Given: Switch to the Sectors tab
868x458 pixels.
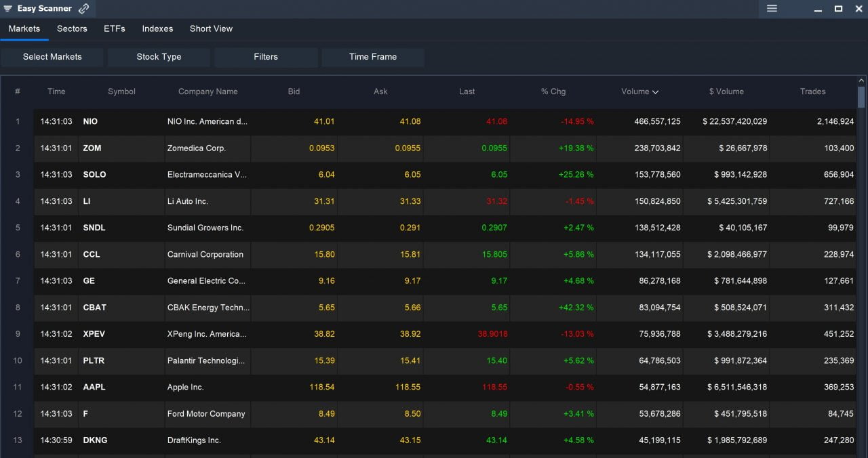Looking at the screenshot, I should (72, 28).
